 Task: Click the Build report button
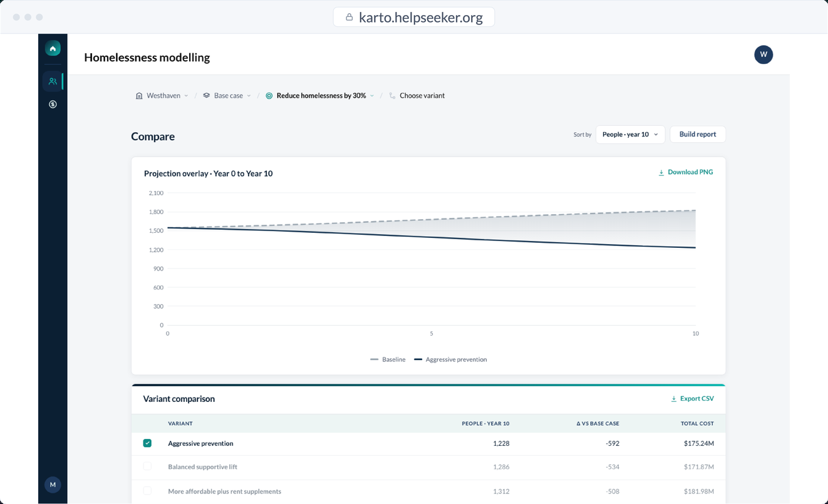pyautogui.click(x=698, y=135)
